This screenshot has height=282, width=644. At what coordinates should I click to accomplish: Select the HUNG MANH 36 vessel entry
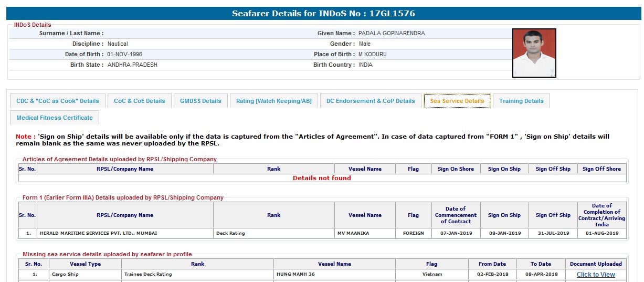point(295,275)
